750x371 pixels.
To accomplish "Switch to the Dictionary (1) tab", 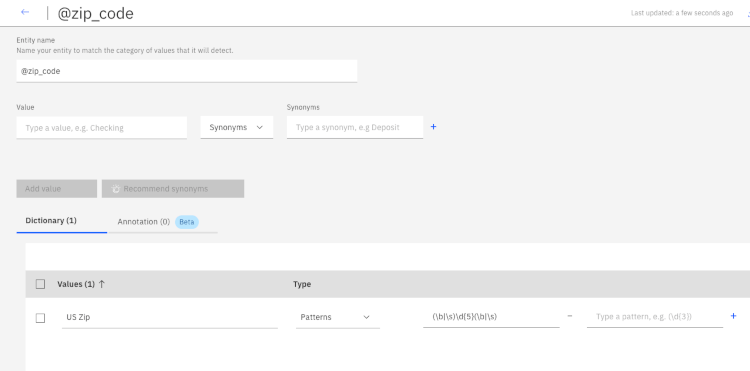I will [61, 221].
